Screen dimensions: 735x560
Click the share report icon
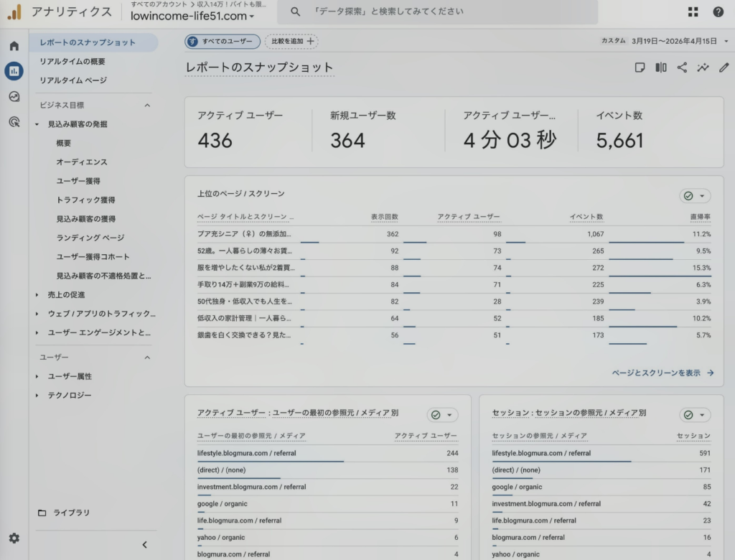click(682, 67)
